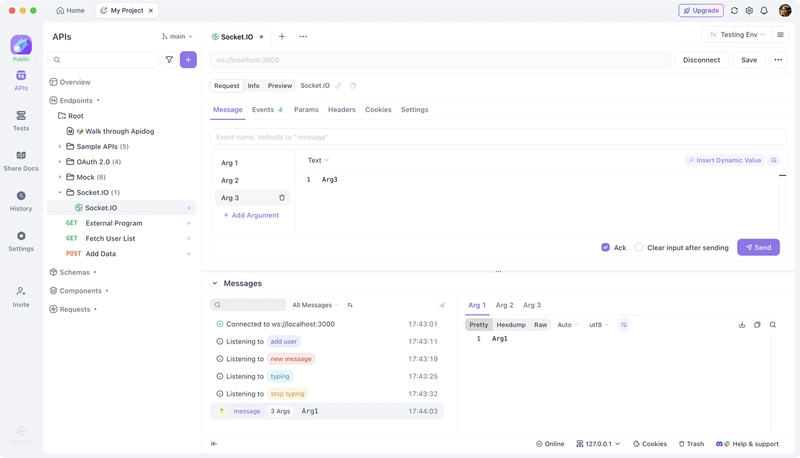Click the Upgrade button
Screen dimensions: 800x458
click(701, 10)
